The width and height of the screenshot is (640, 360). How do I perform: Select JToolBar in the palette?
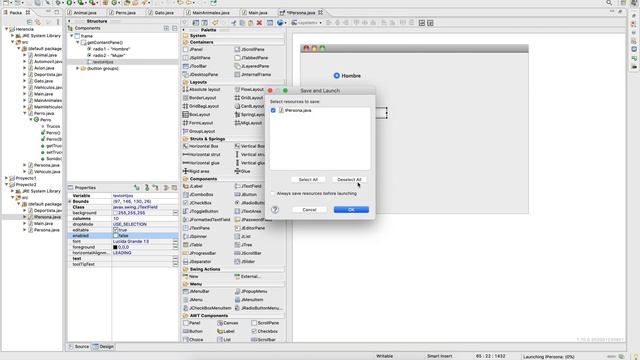tap(195, 66)
